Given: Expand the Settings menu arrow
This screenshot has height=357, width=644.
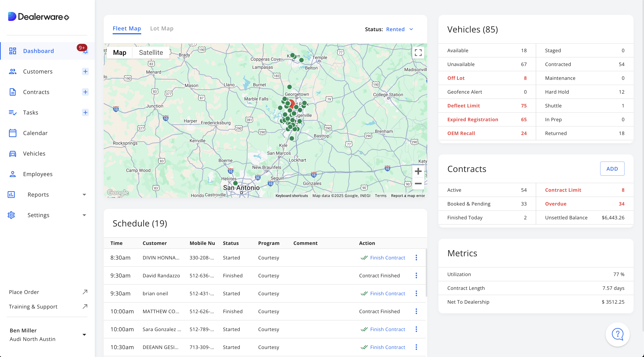Looking at the screenshot, I should (84, 215).
